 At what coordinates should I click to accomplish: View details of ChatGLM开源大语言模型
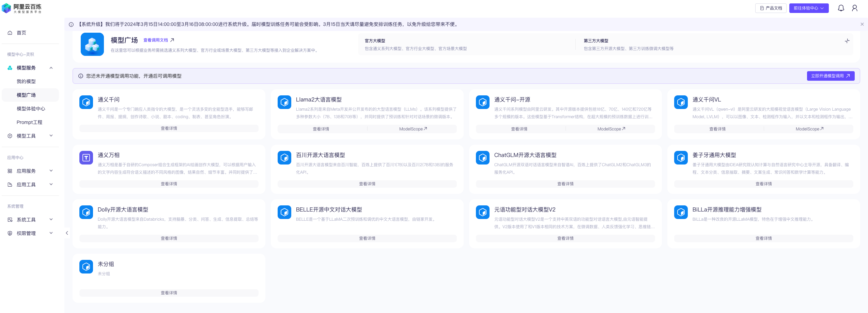[x=565, y=184]
